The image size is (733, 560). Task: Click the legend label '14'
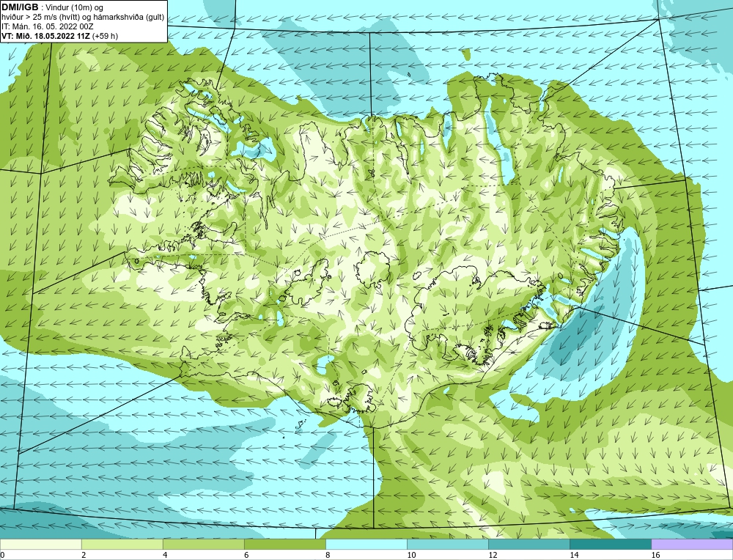coord(574,555)
